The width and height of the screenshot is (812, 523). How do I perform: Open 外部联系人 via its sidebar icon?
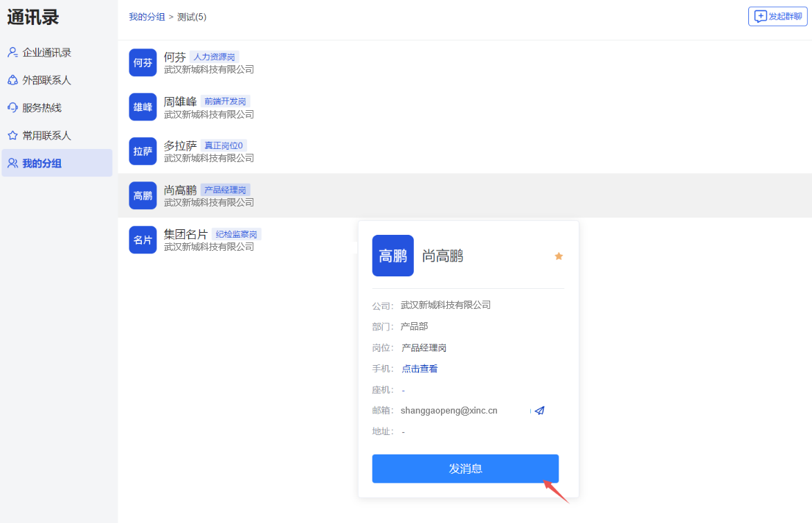(12, 80)
